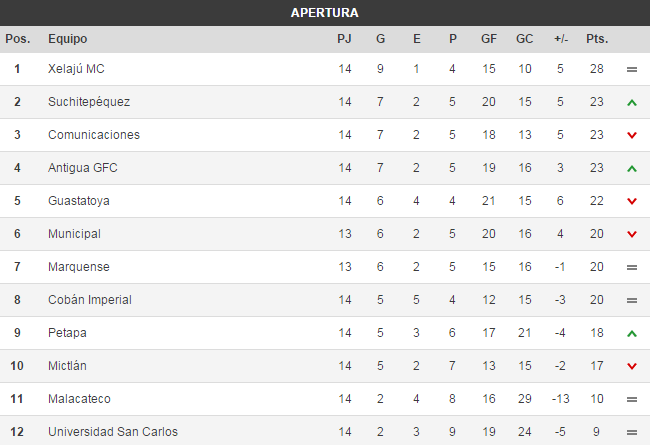Click the red down arrow for Mictlán
The image size is (650, 445).
click(x=631, y=367)
